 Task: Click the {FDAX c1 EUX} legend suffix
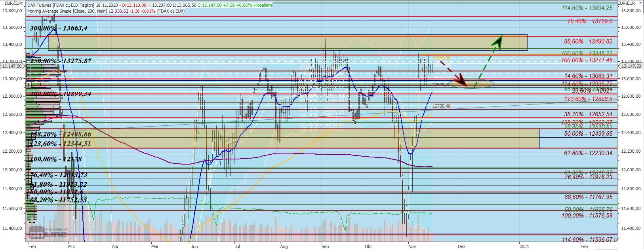[x=171, y=11]
